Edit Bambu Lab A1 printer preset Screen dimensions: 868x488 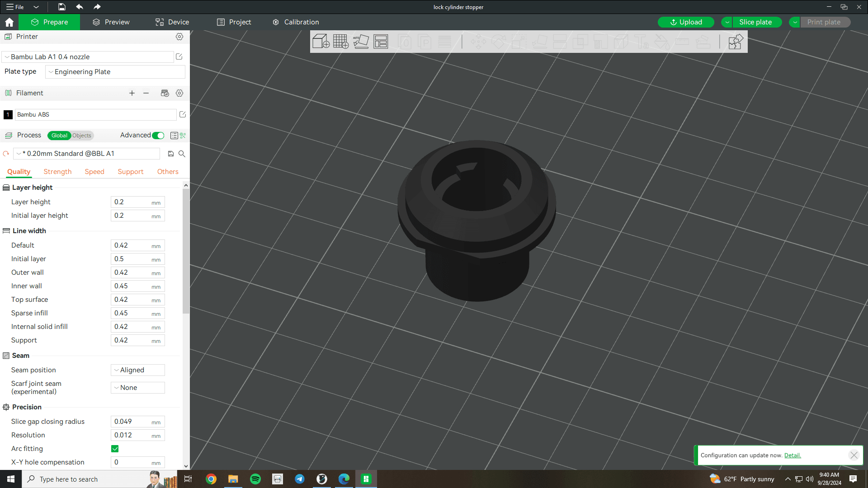pos(179,56)
